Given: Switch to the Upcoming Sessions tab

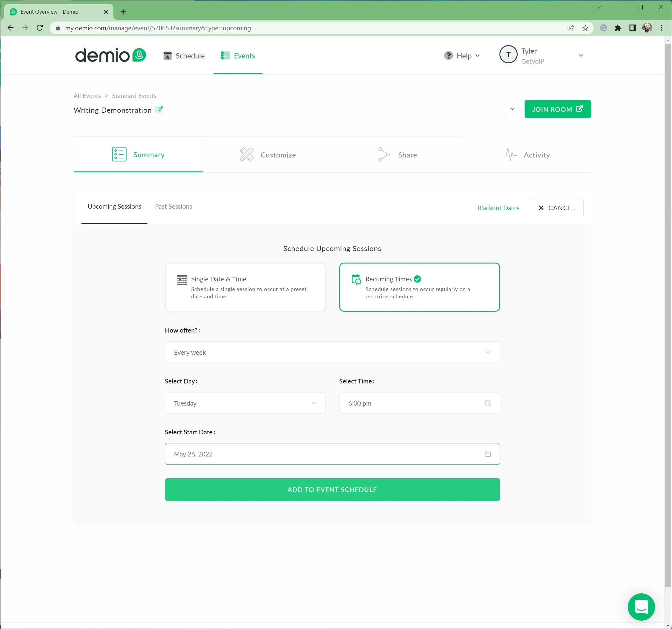Looking at the screenshot, I should click(114, 206).
